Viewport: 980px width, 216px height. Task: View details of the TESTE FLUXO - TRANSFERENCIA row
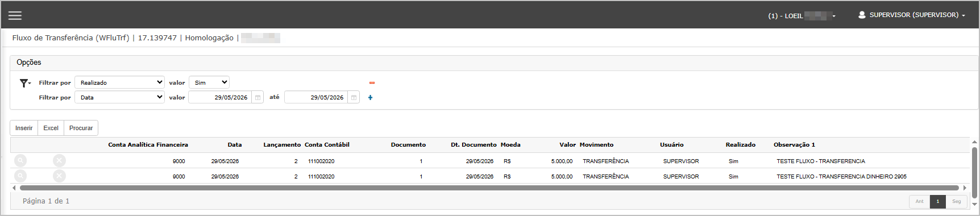[20, 161]
